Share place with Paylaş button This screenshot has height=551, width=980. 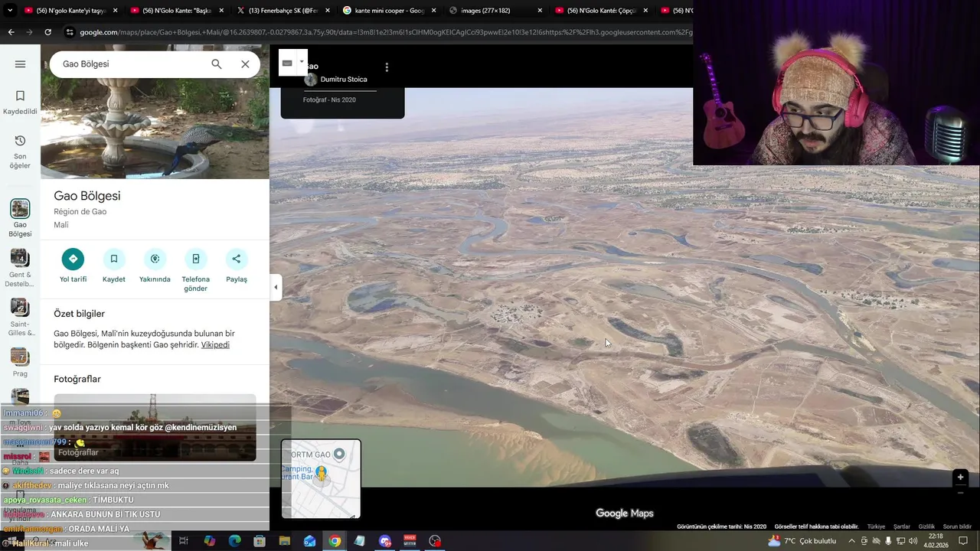237,266
